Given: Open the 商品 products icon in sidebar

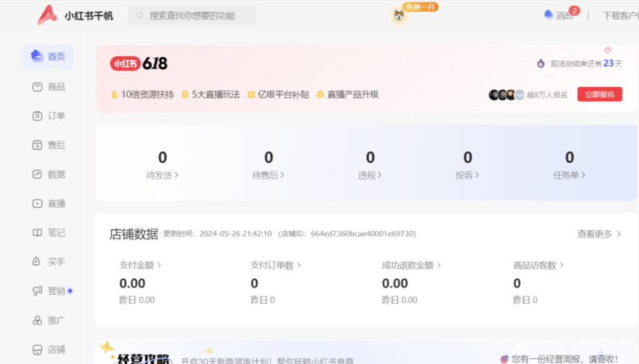Looking at the screenshot, I should coord(37,87).
